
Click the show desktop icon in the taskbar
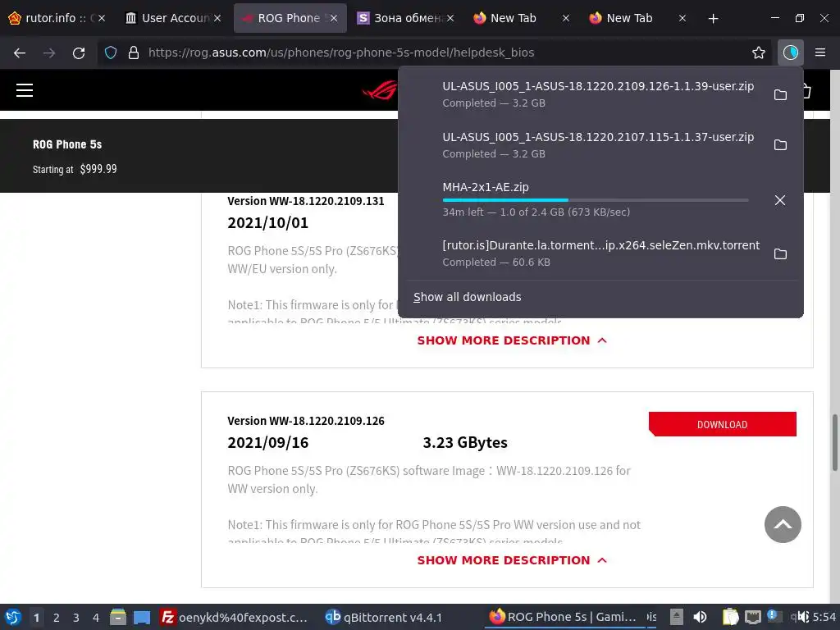[142, 617]
